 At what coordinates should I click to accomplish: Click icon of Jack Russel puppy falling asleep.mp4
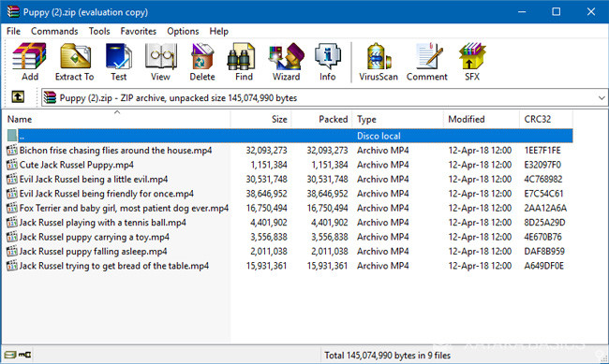12,251
